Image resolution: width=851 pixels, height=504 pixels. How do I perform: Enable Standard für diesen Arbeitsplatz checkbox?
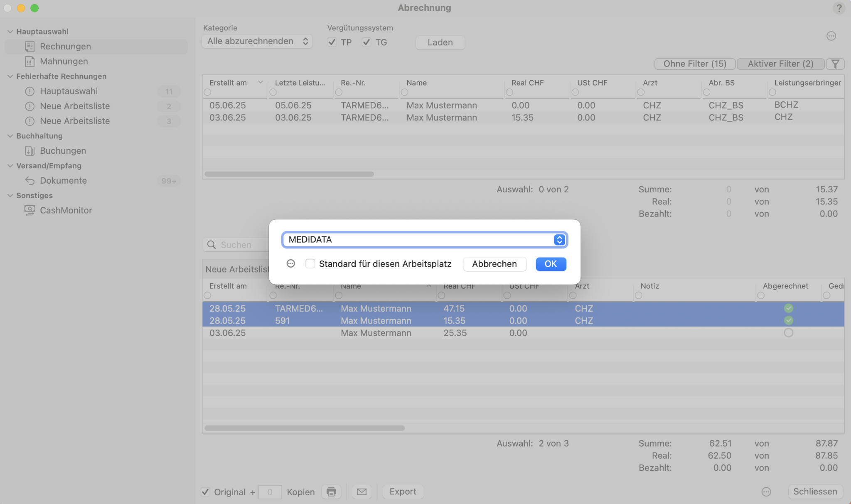pos(310,264)
